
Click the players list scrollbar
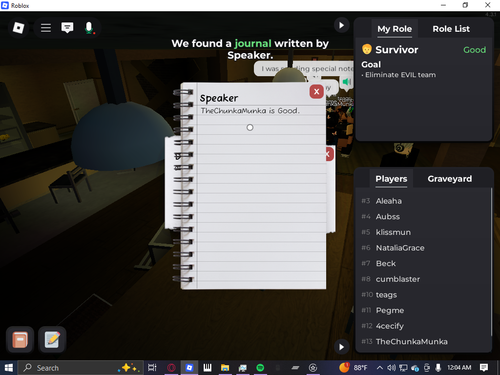click(x=491, y=262)
